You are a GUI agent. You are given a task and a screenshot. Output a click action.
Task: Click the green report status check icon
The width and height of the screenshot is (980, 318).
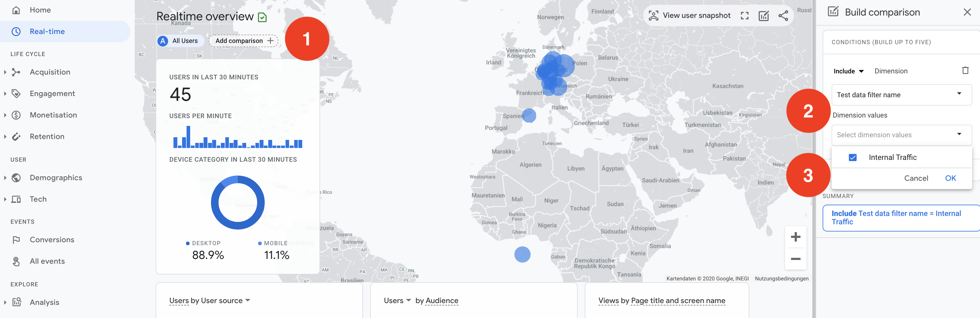pos(262,17)
